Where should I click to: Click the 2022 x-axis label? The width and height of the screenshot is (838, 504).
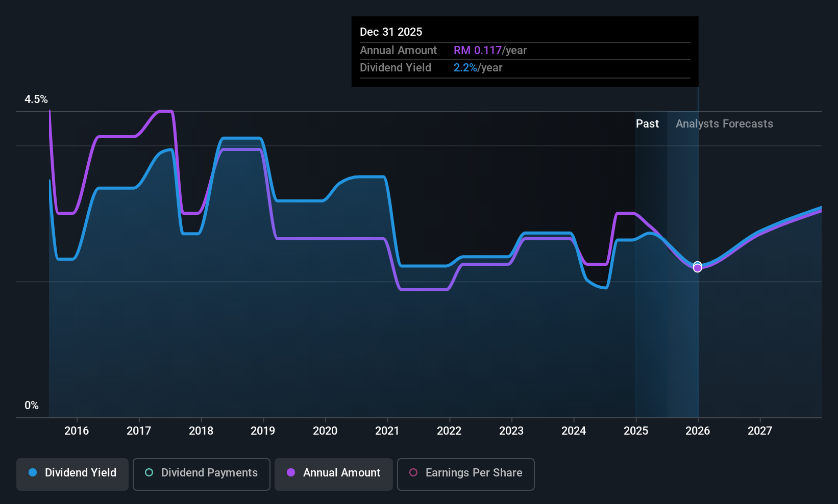(449, 431)
